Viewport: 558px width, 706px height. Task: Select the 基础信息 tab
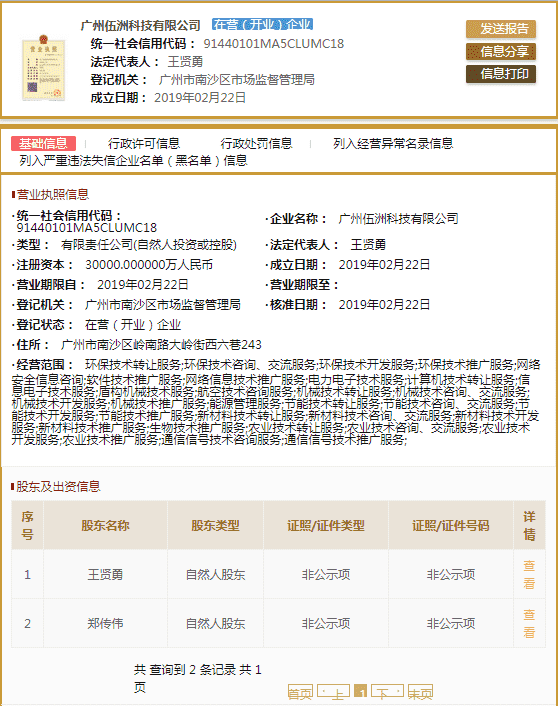pos(43,144)
